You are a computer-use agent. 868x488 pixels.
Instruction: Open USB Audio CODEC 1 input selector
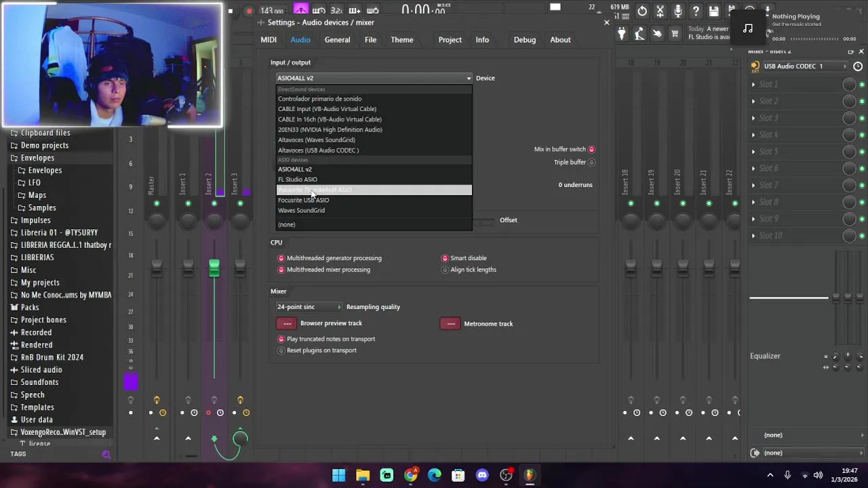(x=805, y=66)
